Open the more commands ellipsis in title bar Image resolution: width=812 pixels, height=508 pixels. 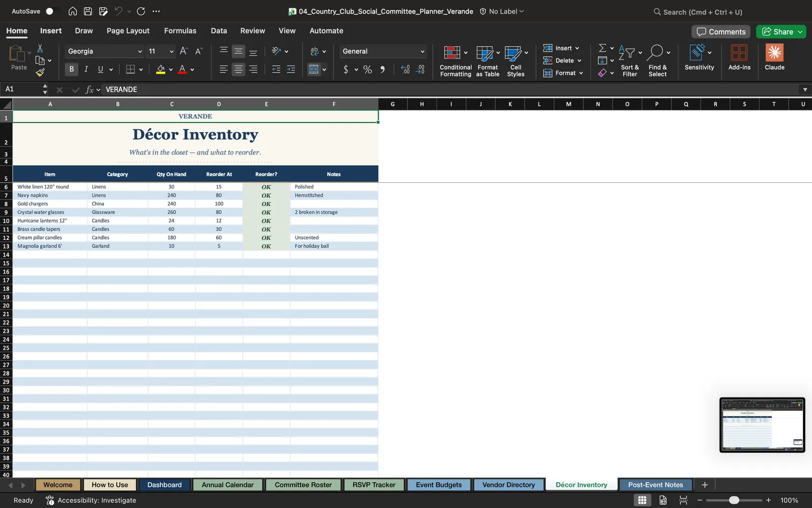point(156,11)
